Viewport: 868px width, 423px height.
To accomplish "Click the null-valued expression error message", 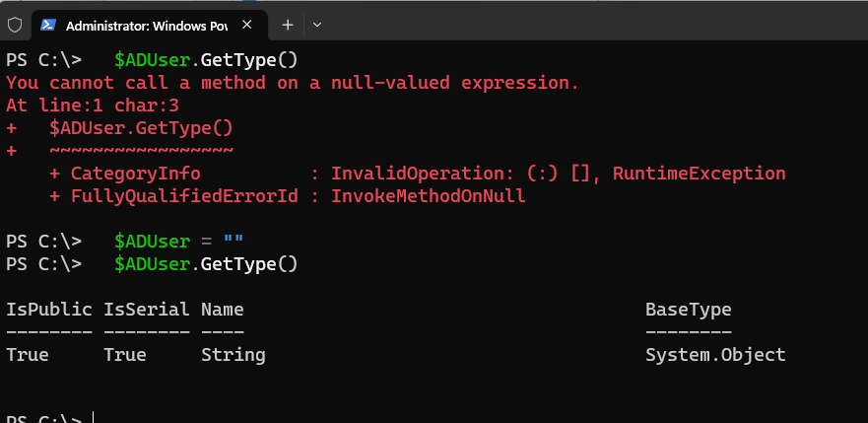I will tap(293, 83).
